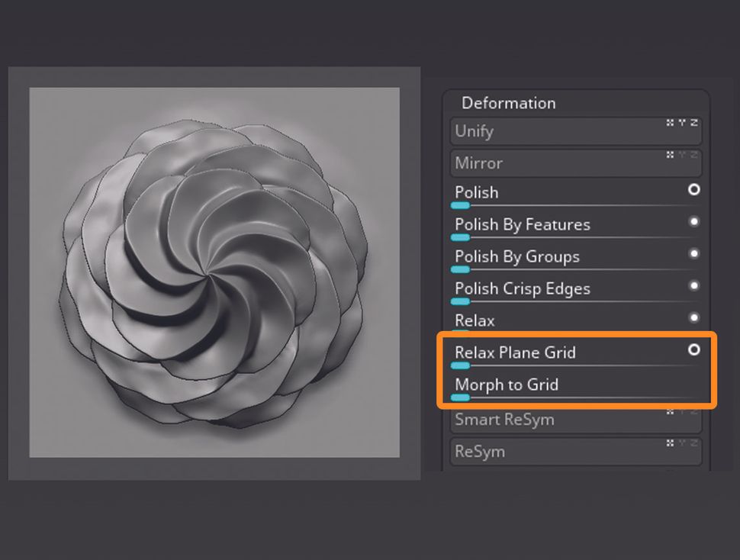Enable the X axis toggle on Unify
Viewport: 740px width, 560px height.
tap(670, 122)
